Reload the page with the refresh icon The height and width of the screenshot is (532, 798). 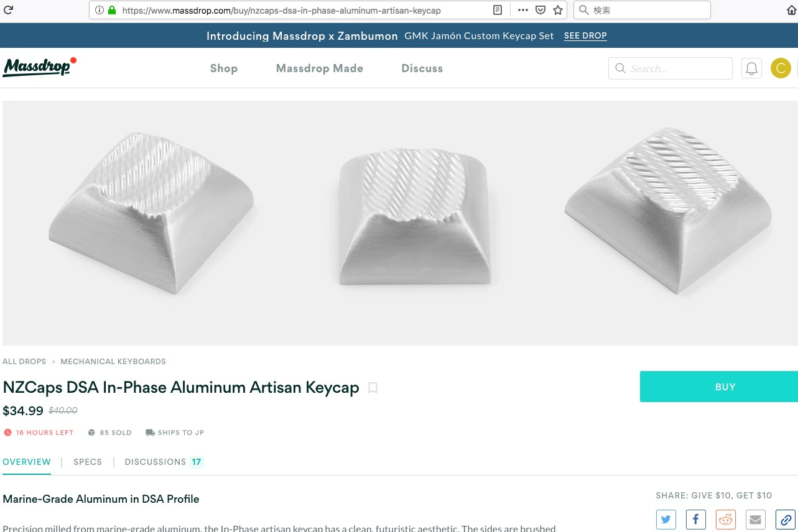pyautogui.click(x=8, y=10)
